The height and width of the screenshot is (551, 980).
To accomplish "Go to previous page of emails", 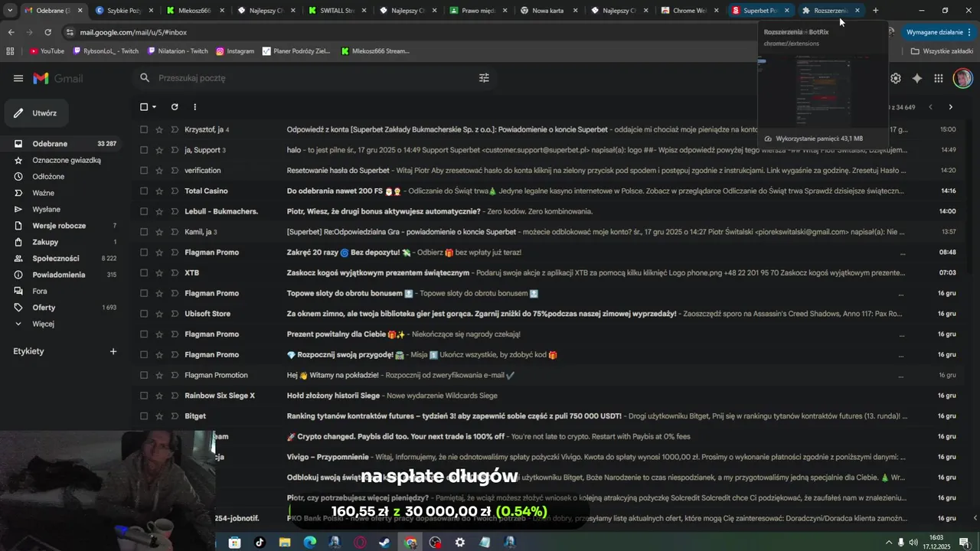I will (930, 107).
